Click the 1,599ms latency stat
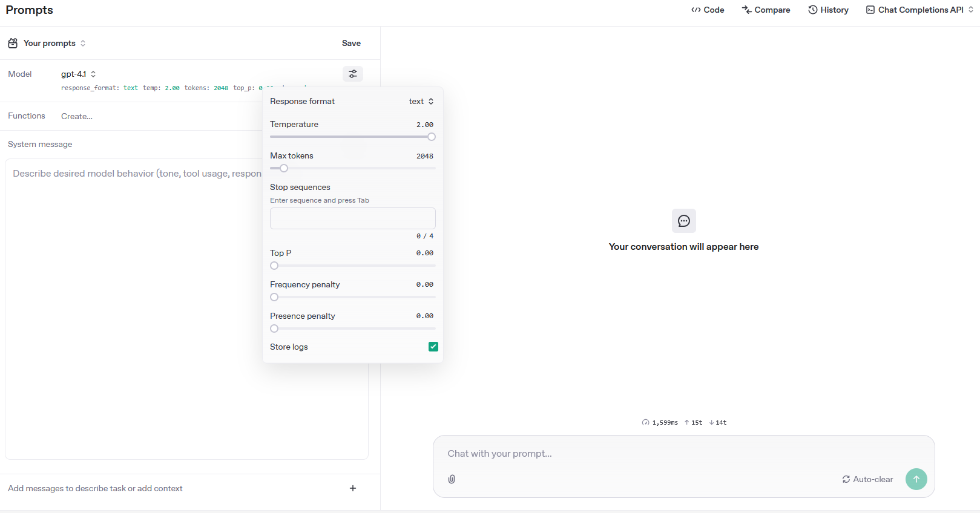Image resolution: width=980 pixels, height=513 pixels. (660, 422)
